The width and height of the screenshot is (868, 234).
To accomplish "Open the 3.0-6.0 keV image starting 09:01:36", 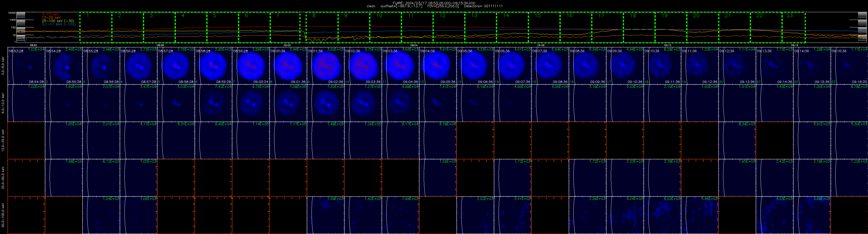I will click(326, 65).
